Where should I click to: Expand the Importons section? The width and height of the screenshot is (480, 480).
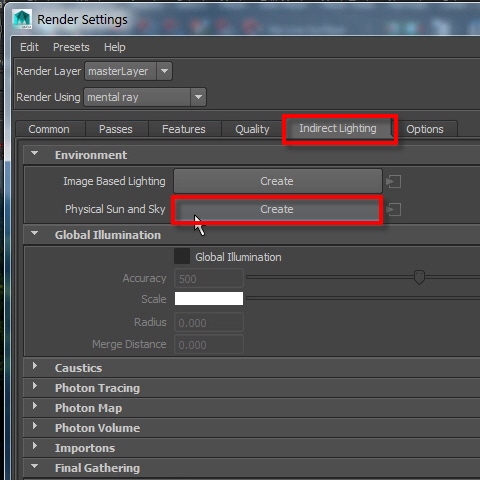[x=35, y=446]
